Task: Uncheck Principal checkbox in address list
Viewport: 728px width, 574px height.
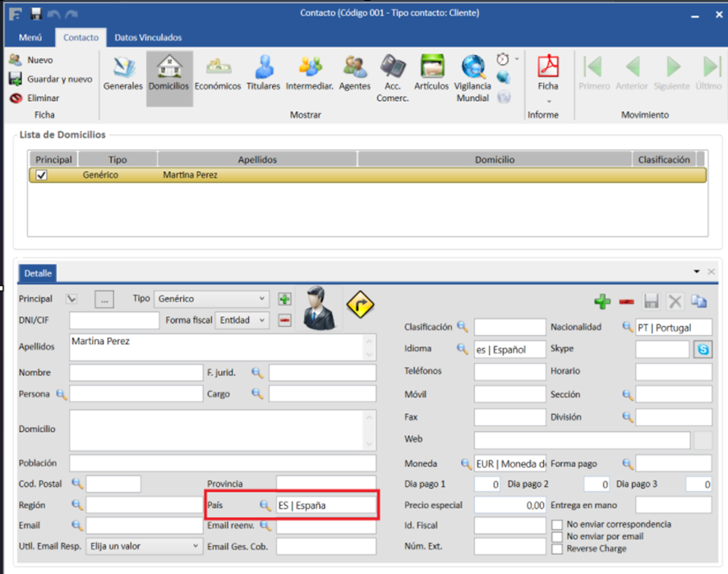Action: (x=41, y=175)
